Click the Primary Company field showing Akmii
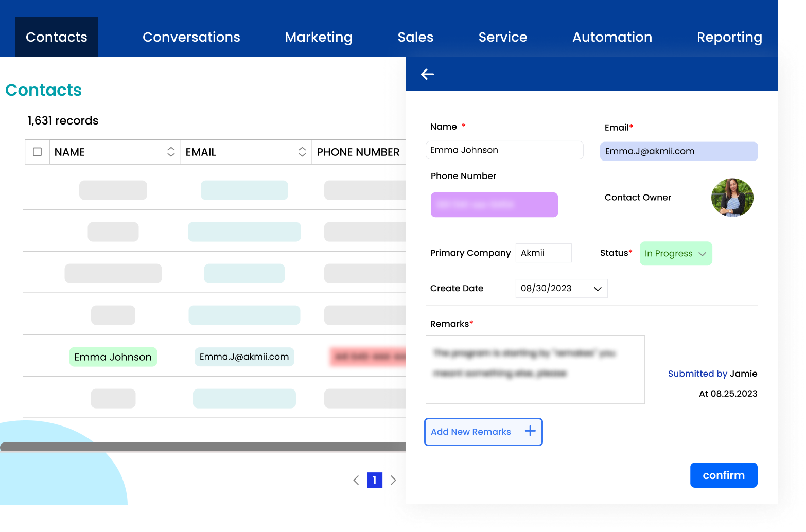The width and height of the screenshot is (806, 532). 543,253
